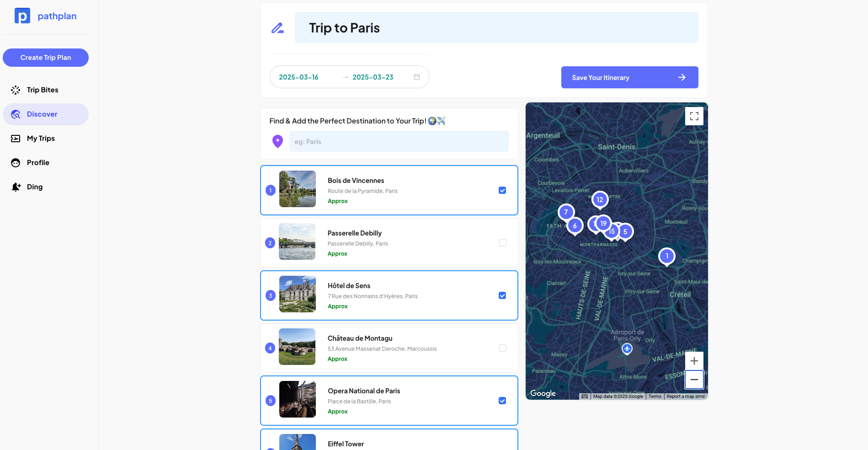Click number badge 1 for Bois de Vincennes
The image size is (868, 450).
tap(271, 190)
